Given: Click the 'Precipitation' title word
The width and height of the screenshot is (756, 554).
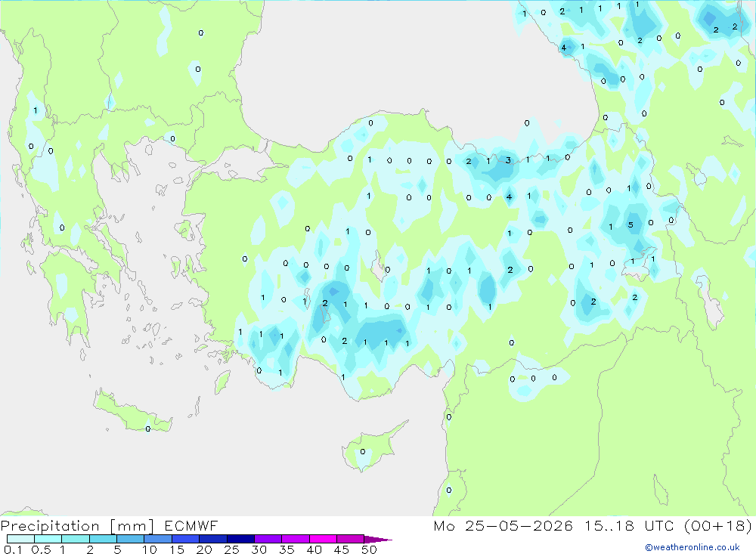Looking at the screenshot, I should [x=50, y=526].
